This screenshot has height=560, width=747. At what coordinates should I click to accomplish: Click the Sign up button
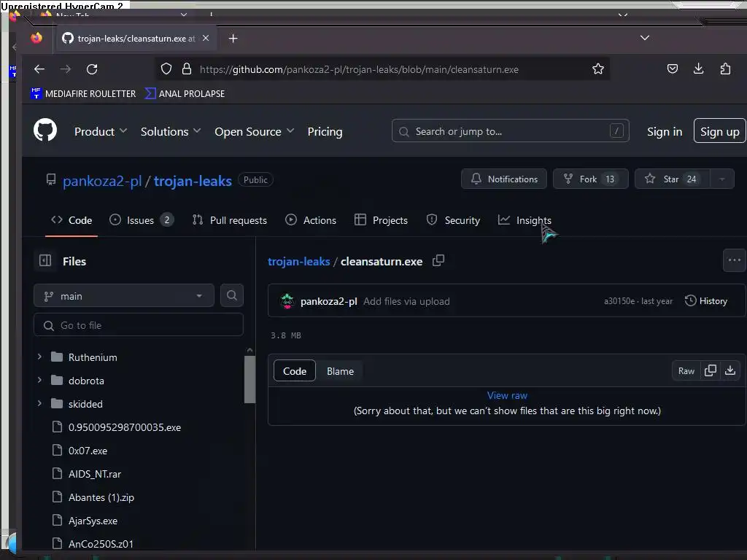click(719, 131)
